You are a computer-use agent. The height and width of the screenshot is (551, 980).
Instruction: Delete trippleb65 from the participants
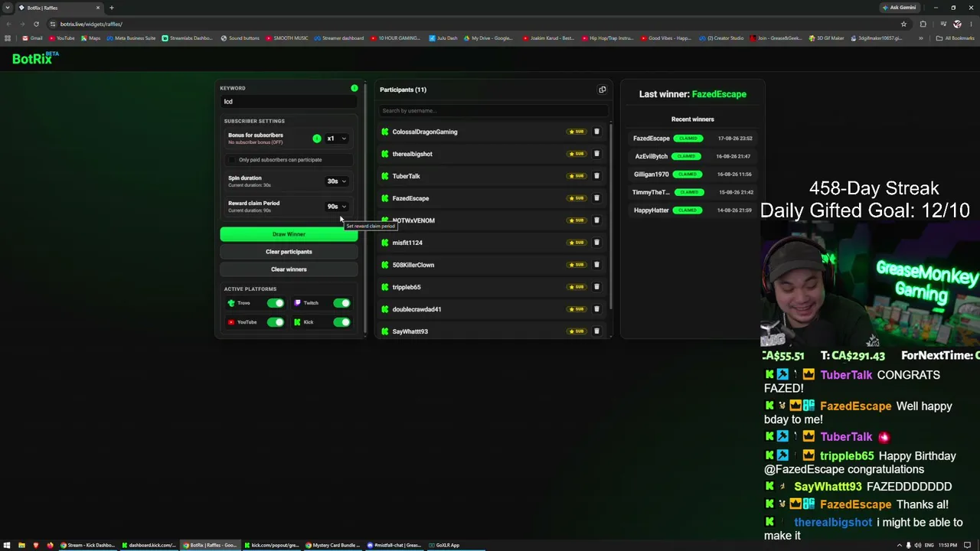[x=596, y=287]
